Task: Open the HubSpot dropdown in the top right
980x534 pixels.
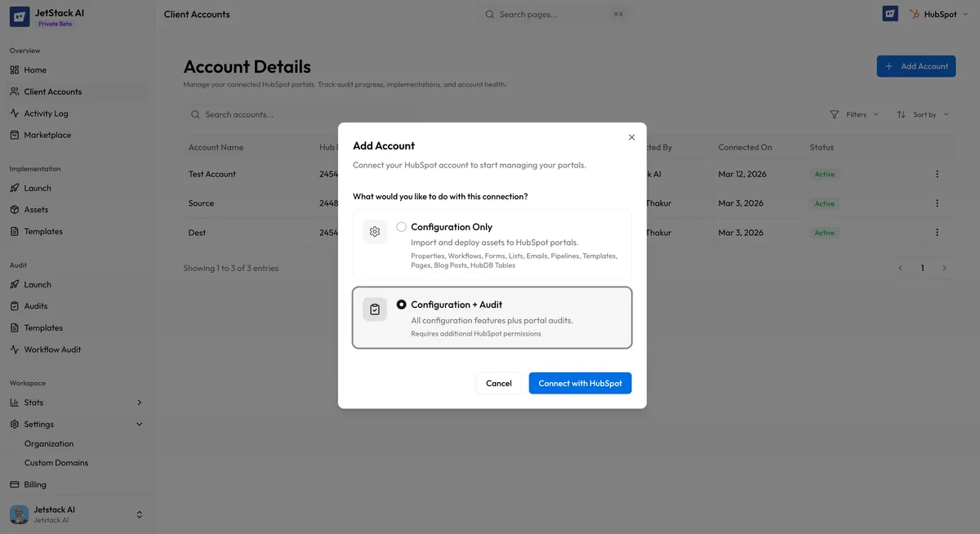Action: click(x=939, y=13)
